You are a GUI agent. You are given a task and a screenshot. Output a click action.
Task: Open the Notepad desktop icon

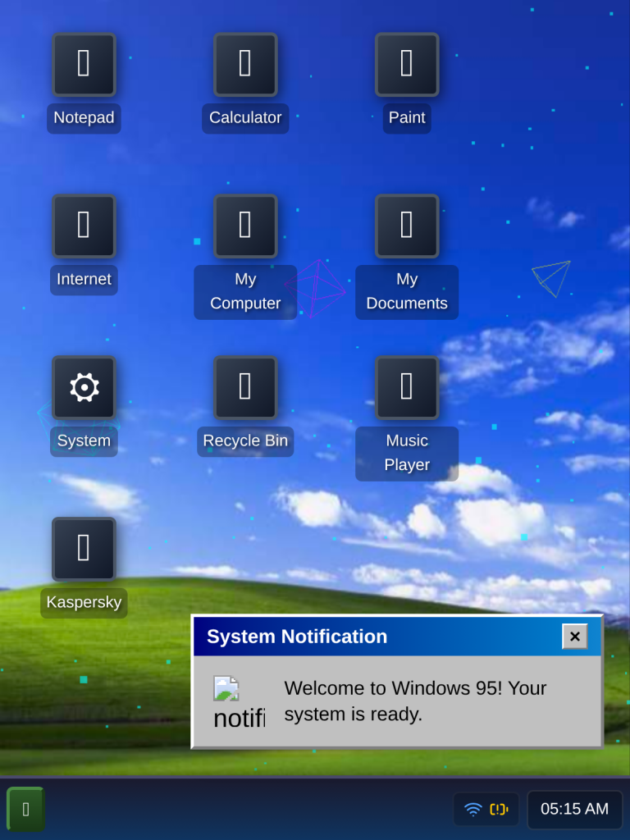pyautogui.click(x=84, y=65)
